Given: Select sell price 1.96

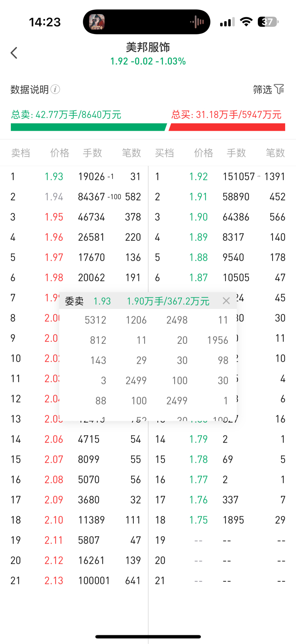Looking at the screenshot, I should pos(54,237).
